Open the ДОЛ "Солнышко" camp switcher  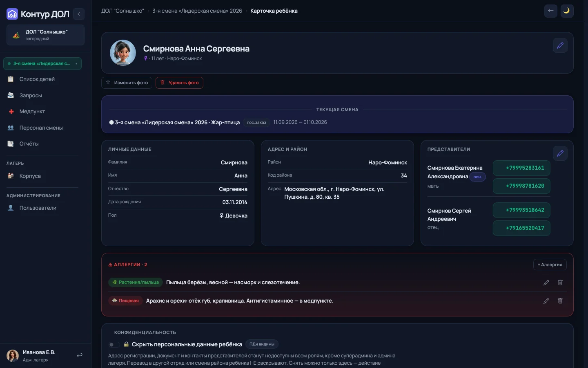[x=45, y=35]
